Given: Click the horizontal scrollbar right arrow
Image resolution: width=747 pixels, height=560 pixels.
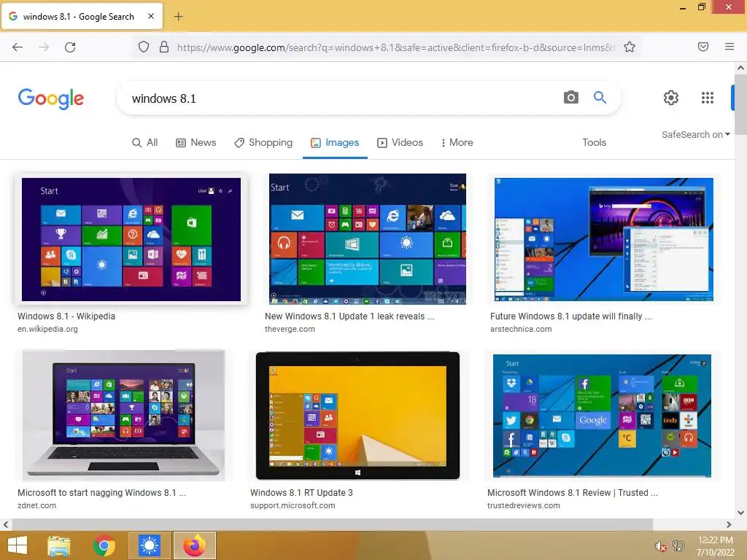Looking at the screenshot, I should (729, 524).
